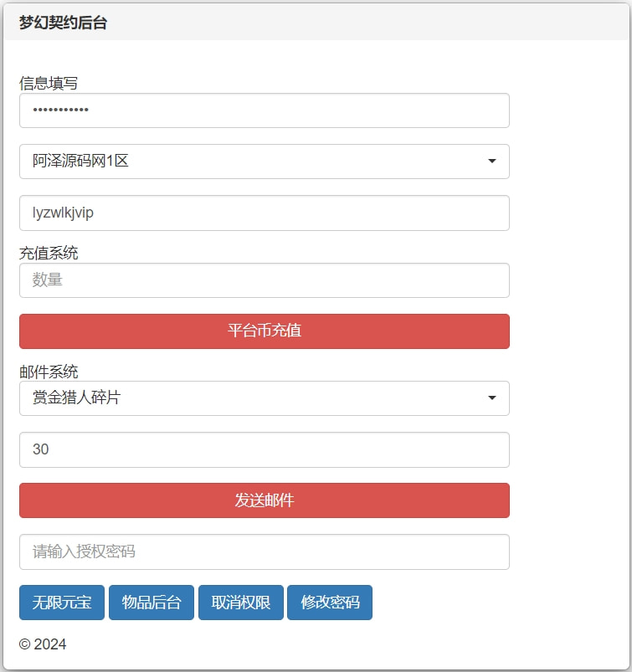Click the mail quantity field showing 30
632x672 pixels.
pyautogui.click(x=264, y=449)
